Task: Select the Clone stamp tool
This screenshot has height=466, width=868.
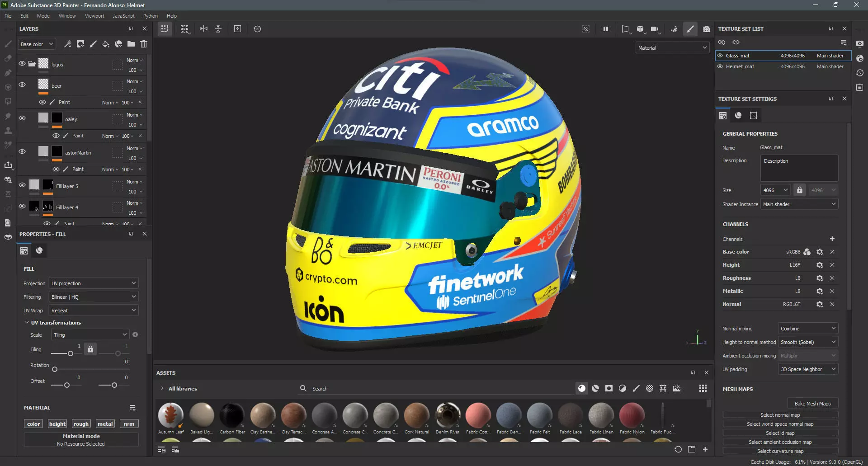Action: 8,131
